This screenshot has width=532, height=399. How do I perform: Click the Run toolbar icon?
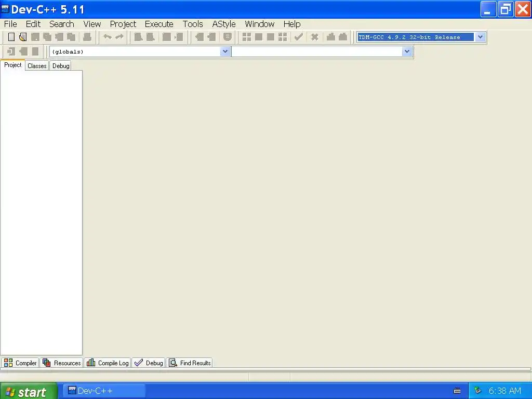coord(259,37)
